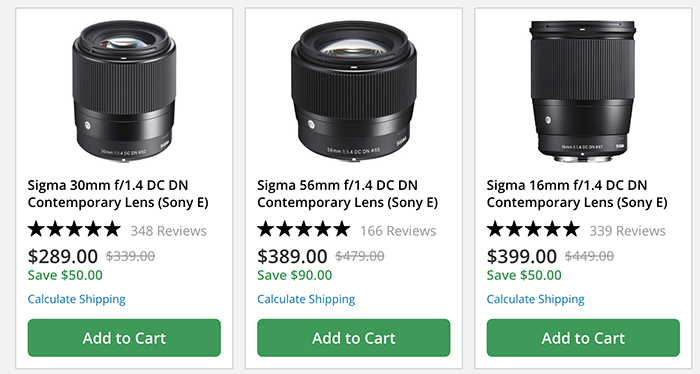Click the star rating of the 30mm lens
Viewport: 700px width, 374px height.
[74, 229]
